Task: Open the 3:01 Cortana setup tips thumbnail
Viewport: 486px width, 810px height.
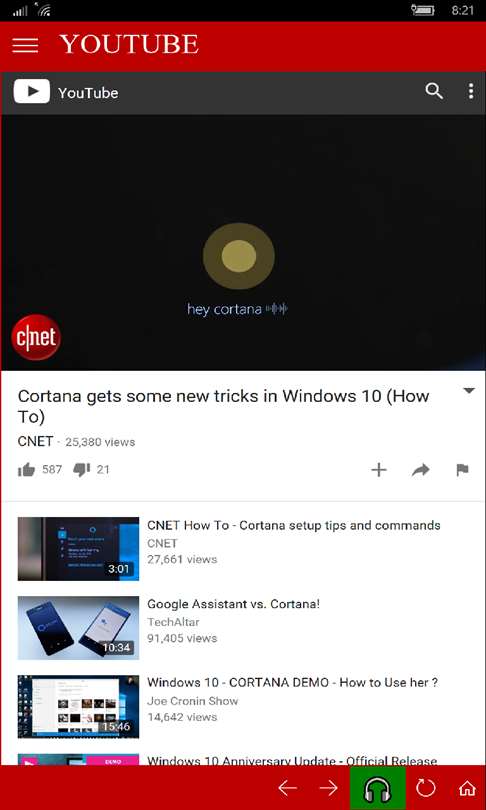Action: pos(78,549)
